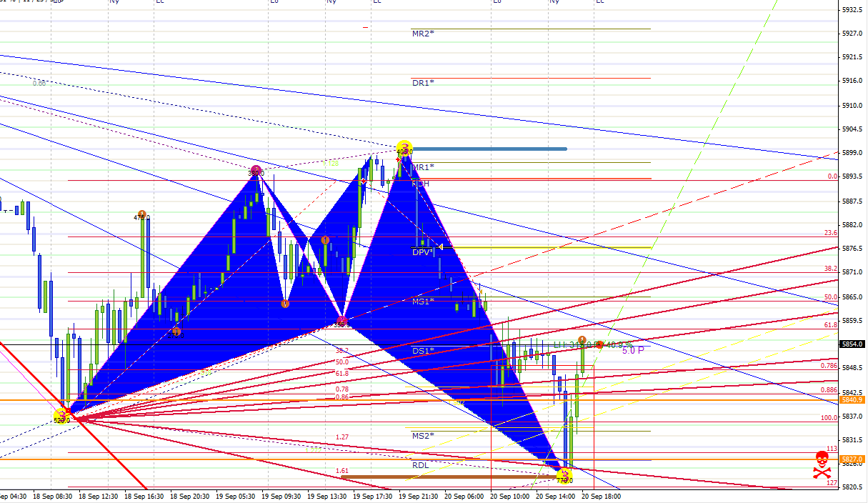Select the yellow wave marker at 529.0 low
This screenshot has width=868, height=503.
[x=62, y=414]
